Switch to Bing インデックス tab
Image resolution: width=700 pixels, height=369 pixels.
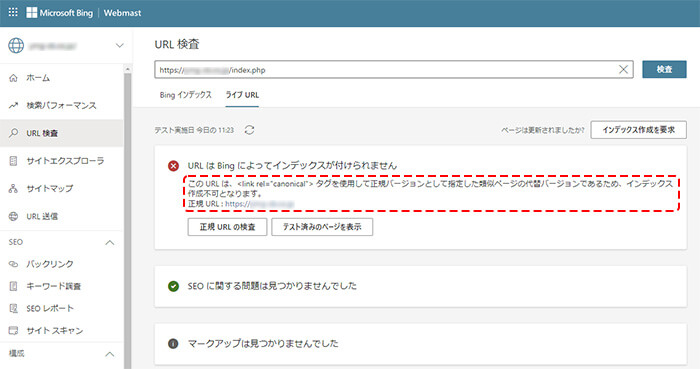(x=186, y=95)
